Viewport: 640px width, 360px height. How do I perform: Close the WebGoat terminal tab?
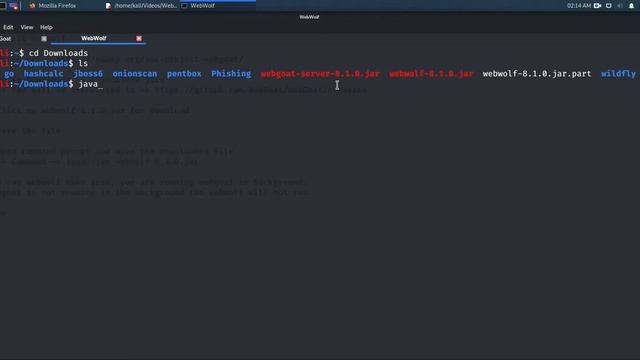click(x=44, y=38)
